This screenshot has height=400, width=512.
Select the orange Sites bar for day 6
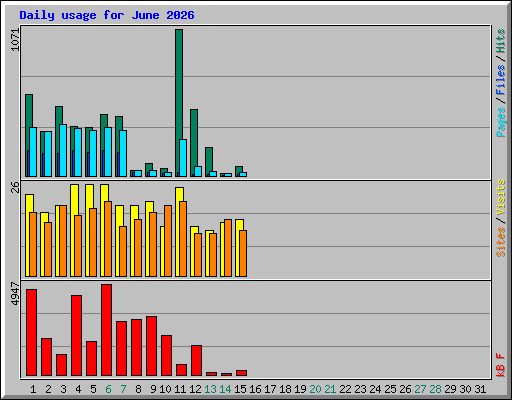(x=108, y=239)
